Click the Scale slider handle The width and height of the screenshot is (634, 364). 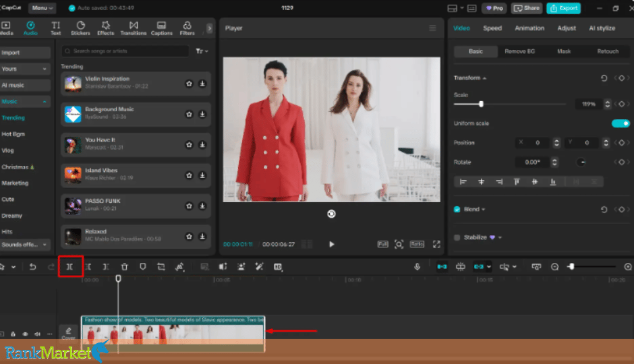[481, 104]
